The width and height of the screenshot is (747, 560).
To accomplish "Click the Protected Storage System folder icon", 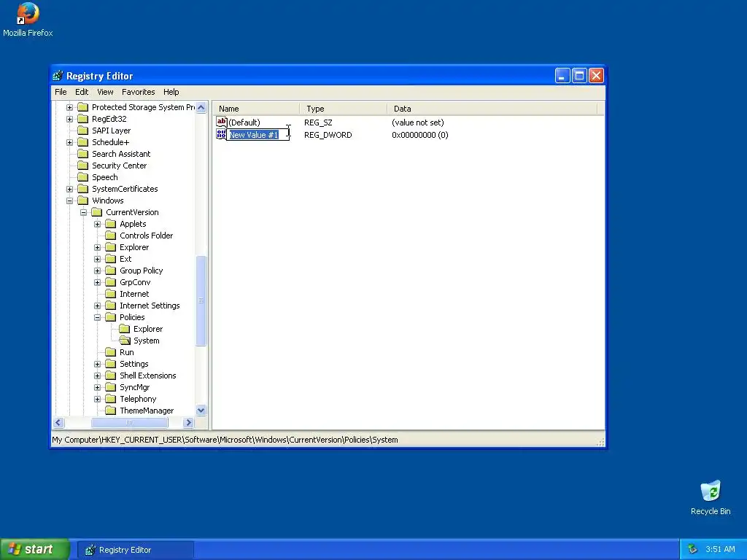I will click(83, 107).
